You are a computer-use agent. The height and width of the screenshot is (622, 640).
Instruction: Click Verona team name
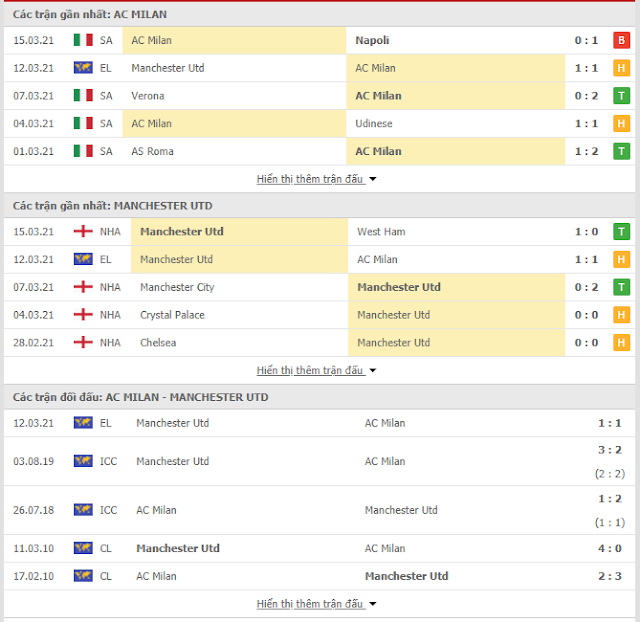click(x=148, y=96)
